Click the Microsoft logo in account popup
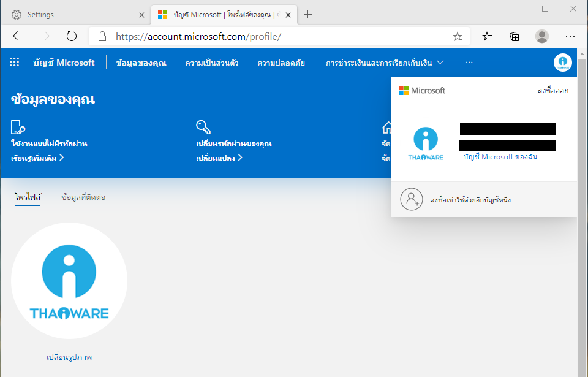 click(x=421, y=91)
